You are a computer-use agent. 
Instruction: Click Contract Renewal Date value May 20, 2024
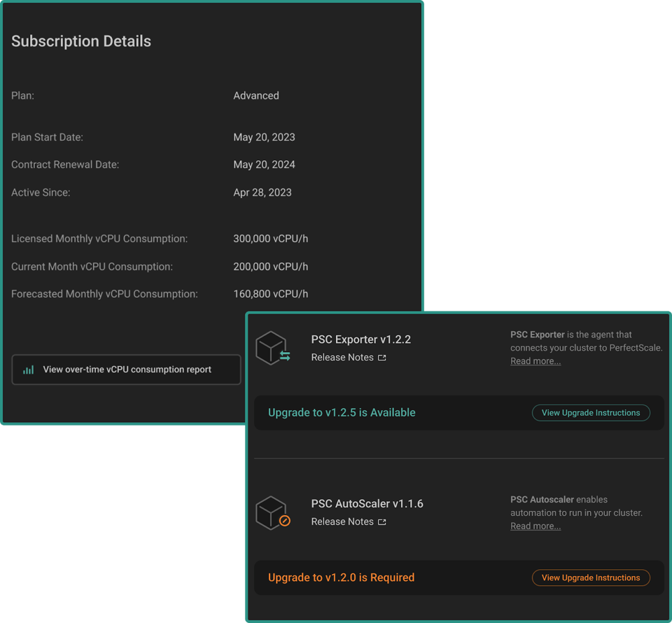coord(264,164)
